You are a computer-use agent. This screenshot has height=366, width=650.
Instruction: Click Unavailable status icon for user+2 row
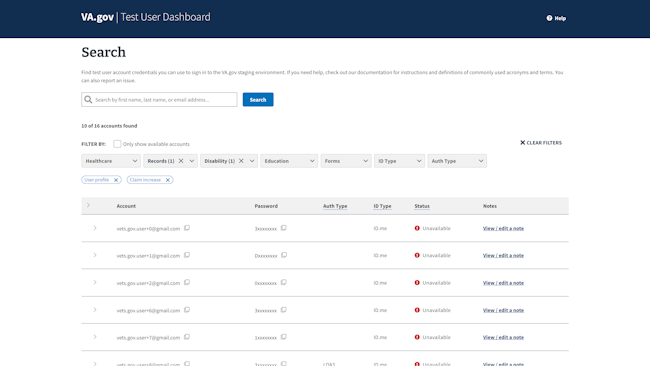(417, 283)
